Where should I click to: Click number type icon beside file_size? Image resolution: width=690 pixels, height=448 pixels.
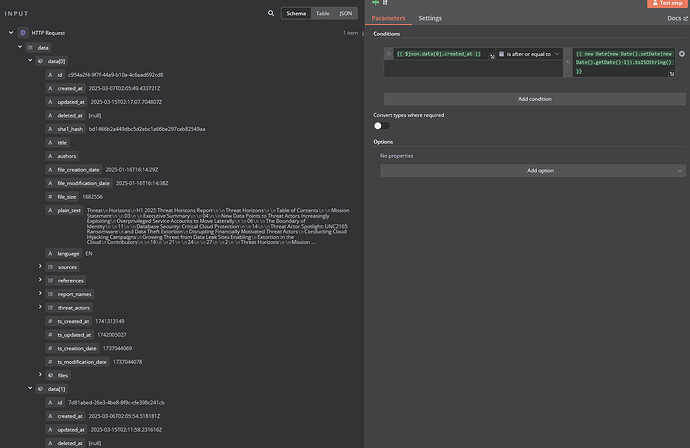coord(50,197)
